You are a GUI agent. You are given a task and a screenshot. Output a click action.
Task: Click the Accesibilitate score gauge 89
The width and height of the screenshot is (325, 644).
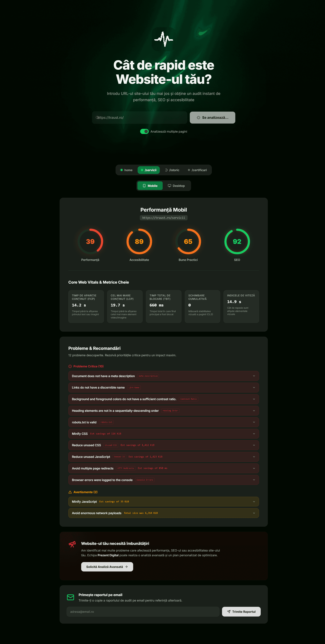[139, 241]
